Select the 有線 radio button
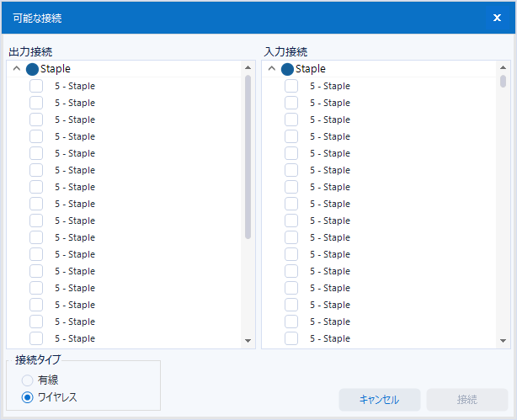The width and height of the screenshot is (517, 420). [x=28, y=380]
